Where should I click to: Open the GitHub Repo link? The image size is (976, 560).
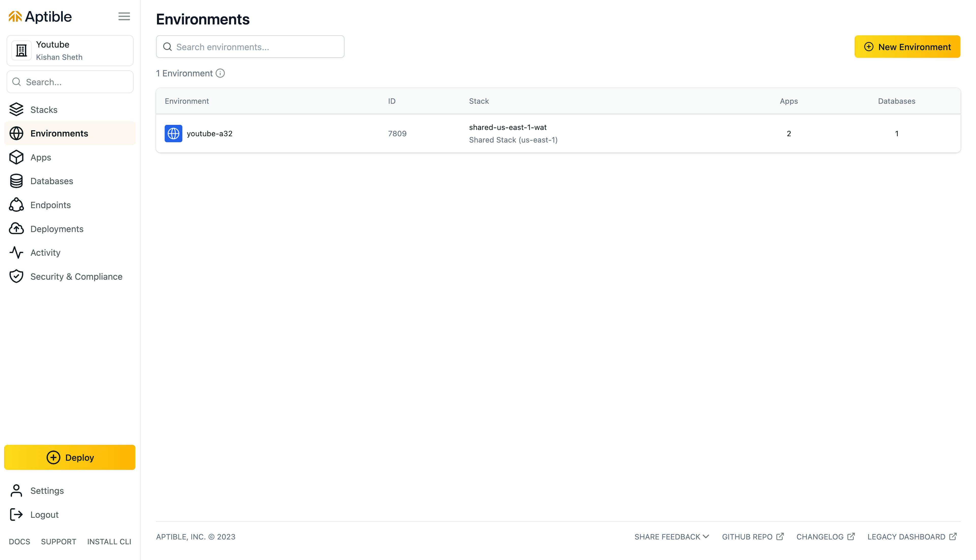click(752, 537)
